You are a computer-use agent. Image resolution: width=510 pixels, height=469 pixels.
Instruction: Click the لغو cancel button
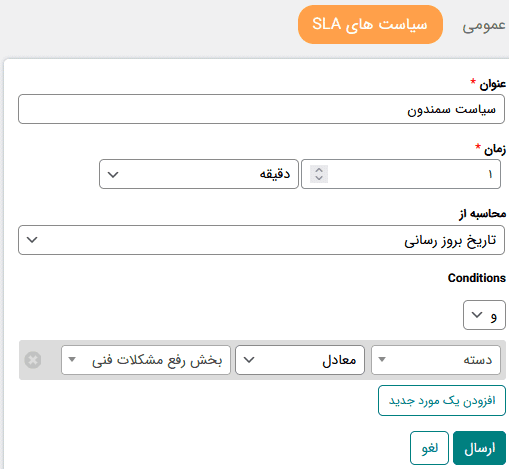pos(429,448)
